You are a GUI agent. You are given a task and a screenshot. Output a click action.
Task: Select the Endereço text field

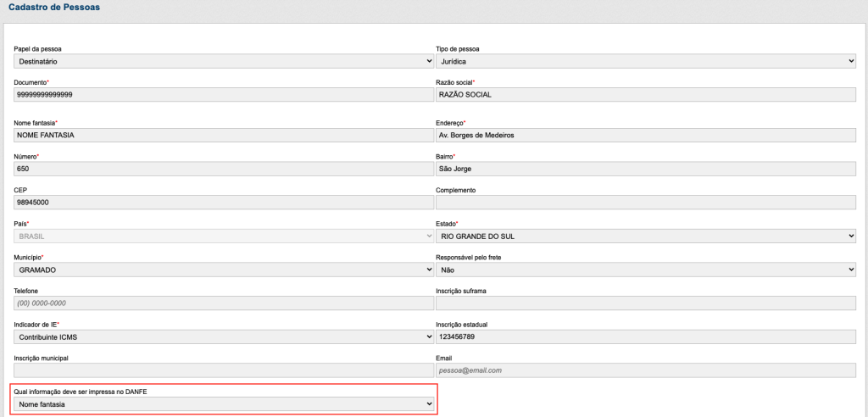point(645,135)
